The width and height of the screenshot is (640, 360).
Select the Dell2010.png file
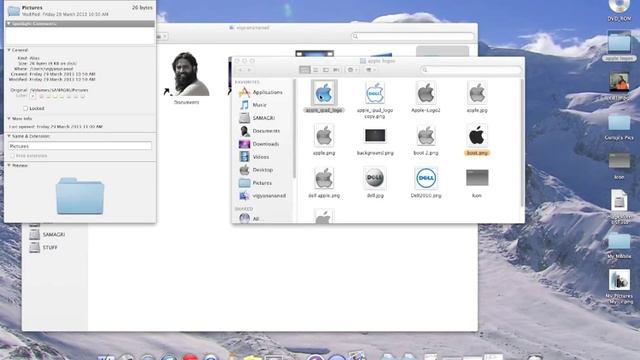(426, 182)
